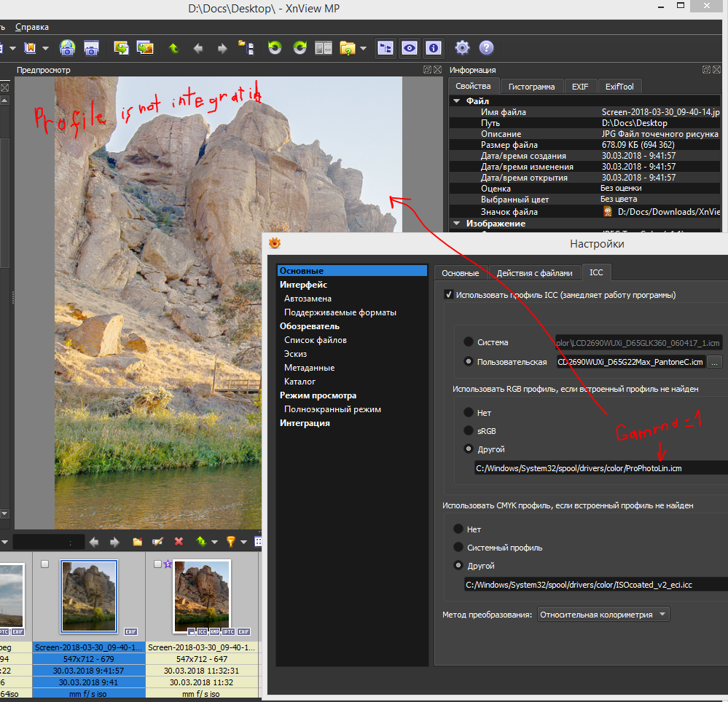Toggle the preview panel eye icon

tap(410, 48)
